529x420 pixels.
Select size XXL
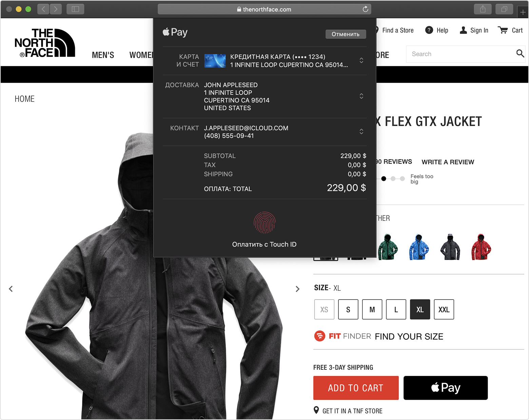point(444,309)
